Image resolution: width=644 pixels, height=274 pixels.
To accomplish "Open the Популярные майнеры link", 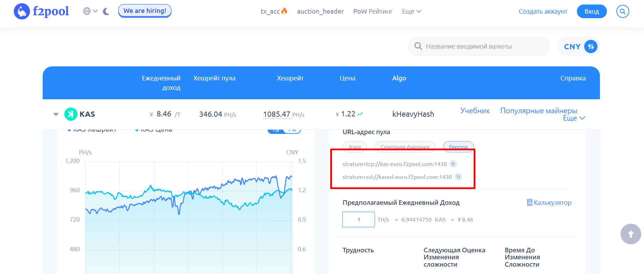I will tap(539, 111).
